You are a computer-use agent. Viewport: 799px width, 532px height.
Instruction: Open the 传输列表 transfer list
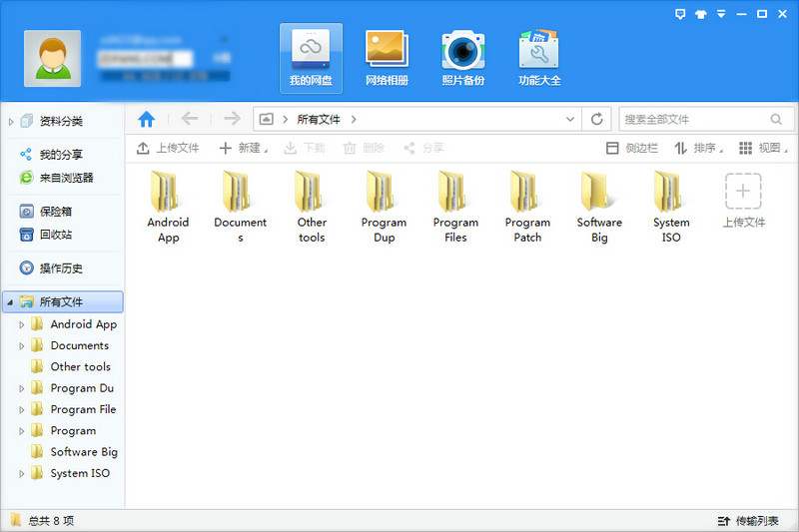coord(748,521)
